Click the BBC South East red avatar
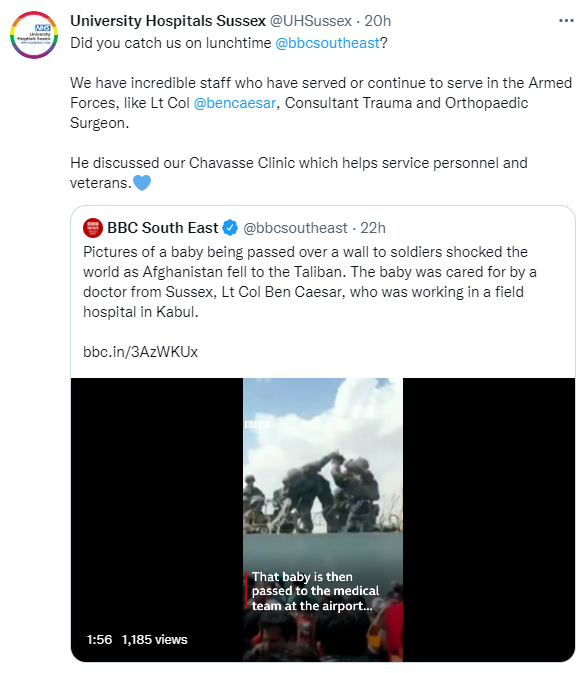The height and width of the screenshot is (673, 588). click(93, 228)
